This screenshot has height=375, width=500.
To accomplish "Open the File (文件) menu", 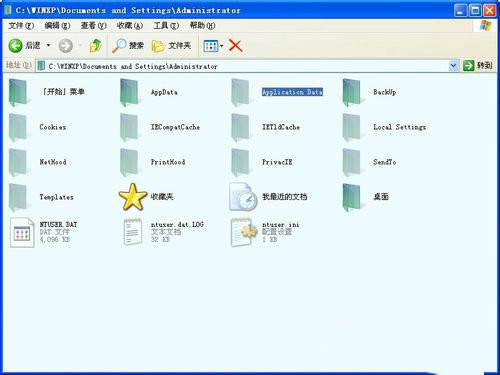I will tap(21, 26).
